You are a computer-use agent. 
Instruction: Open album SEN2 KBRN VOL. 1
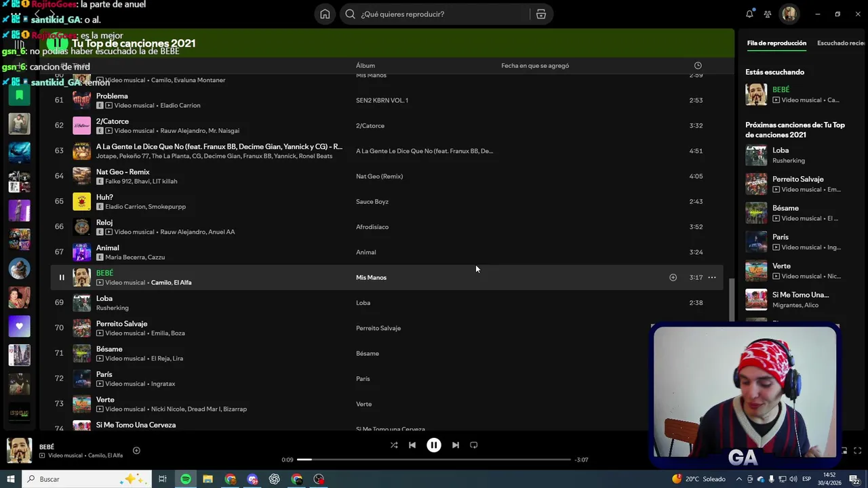[x=382, y=100]
